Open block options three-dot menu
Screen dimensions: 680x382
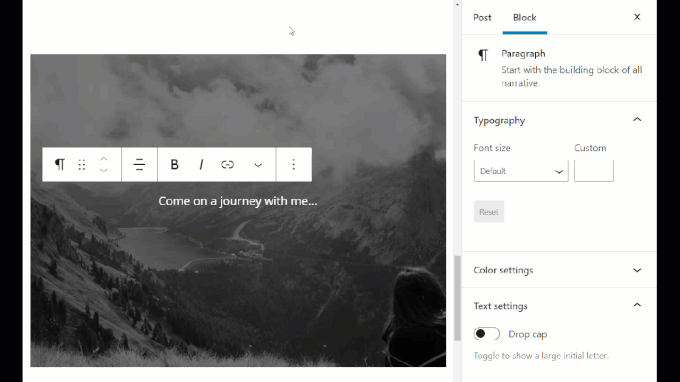[x=294, y=164]
